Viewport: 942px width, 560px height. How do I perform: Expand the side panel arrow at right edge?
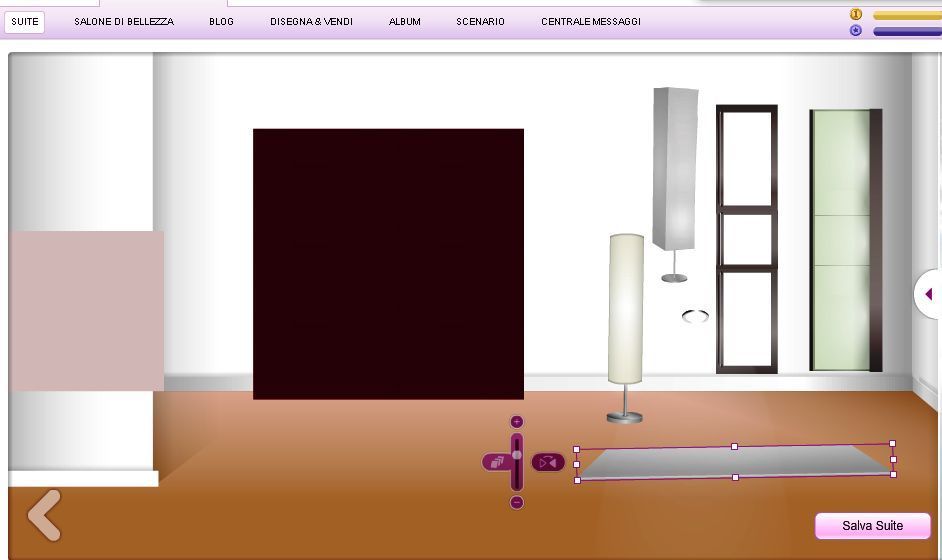point(928,294)
